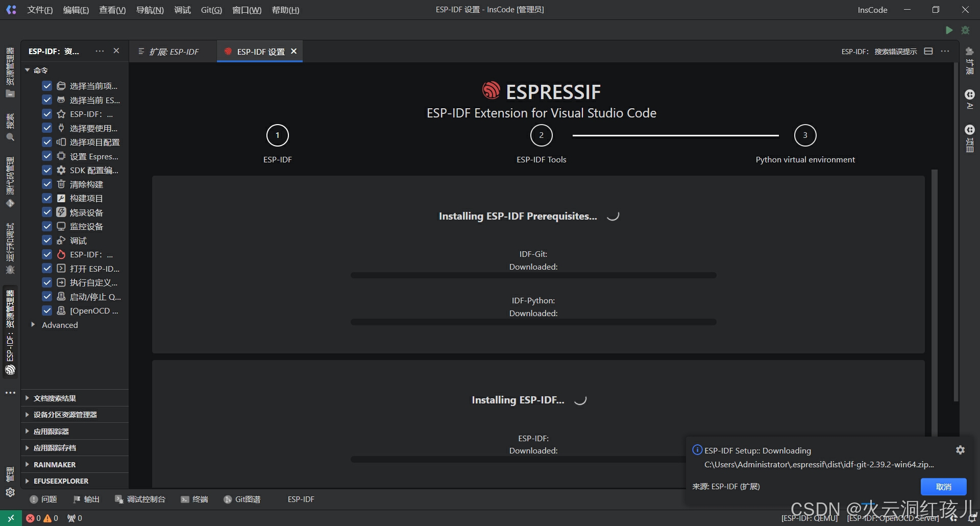Toggle the 烧录设备 checkbox
The width and height of the screenshot is (980, 526).
point(47,212)
